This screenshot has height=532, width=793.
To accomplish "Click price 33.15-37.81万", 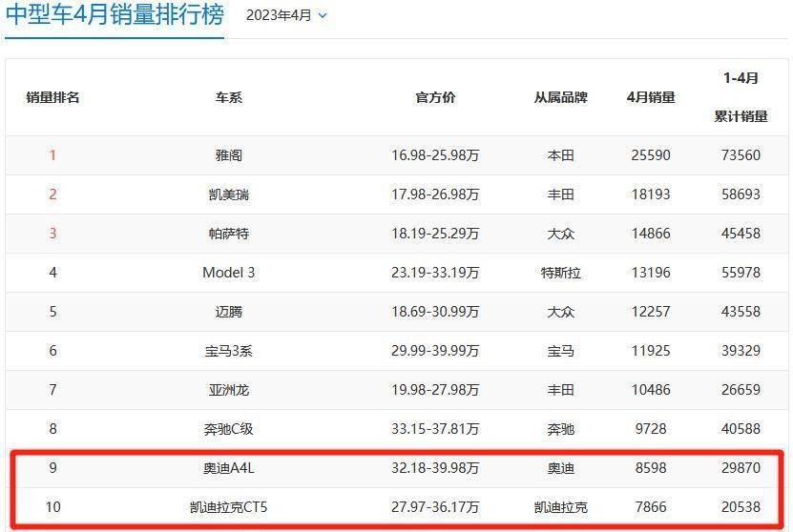I will coord(435,429).
